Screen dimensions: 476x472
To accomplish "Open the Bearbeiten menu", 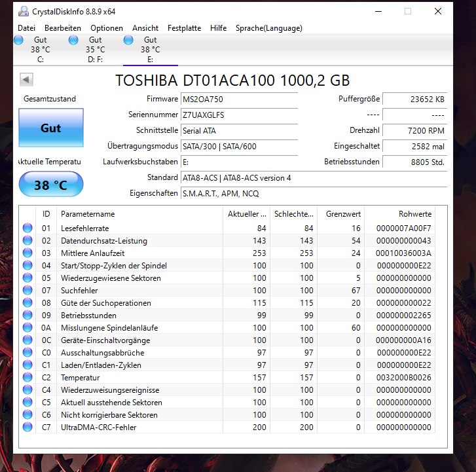I will pos(63,28).
